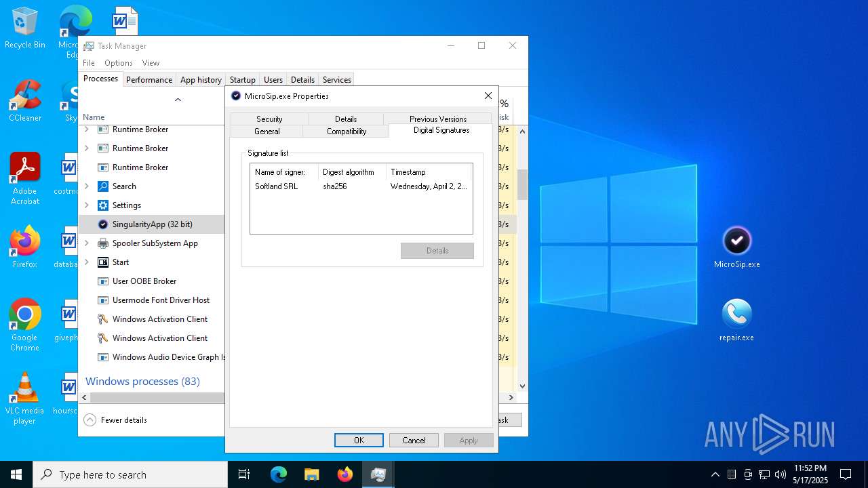Open the Compatibility tab

[347, 131]
